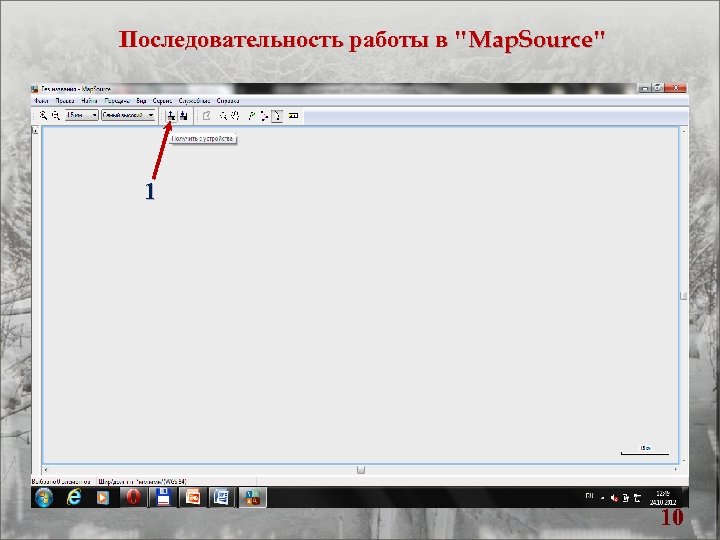Click the horizontal scrollbar thumb
This screenshot has width=720, height=540.
(x=361, y=470)
